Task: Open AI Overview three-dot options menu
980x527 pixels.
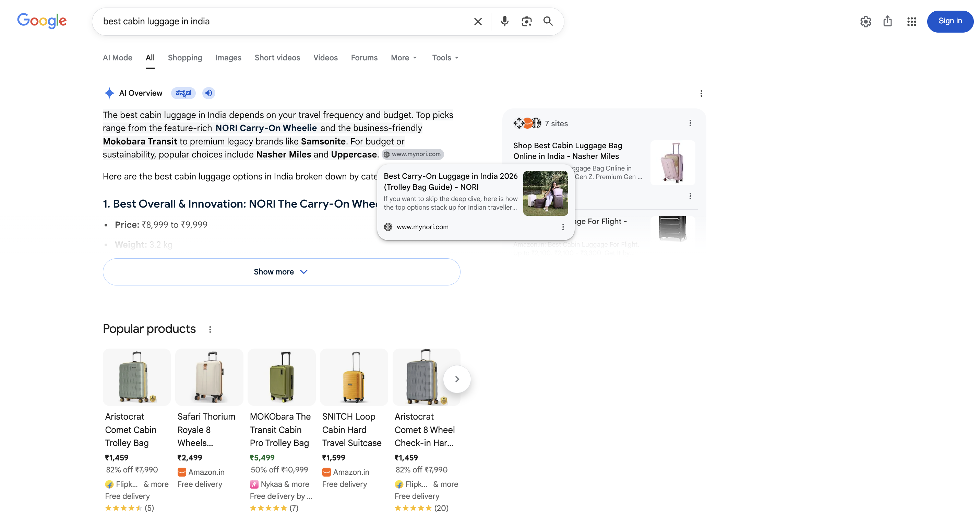Action: click(701, 93)
